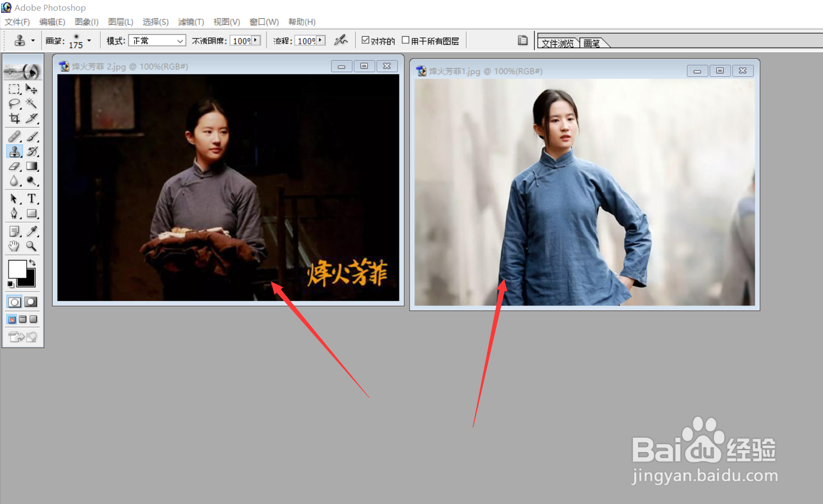The height and width of the screenshot is (504, 823).
Task: Select the Blur tool
Action: click(14, 181)
